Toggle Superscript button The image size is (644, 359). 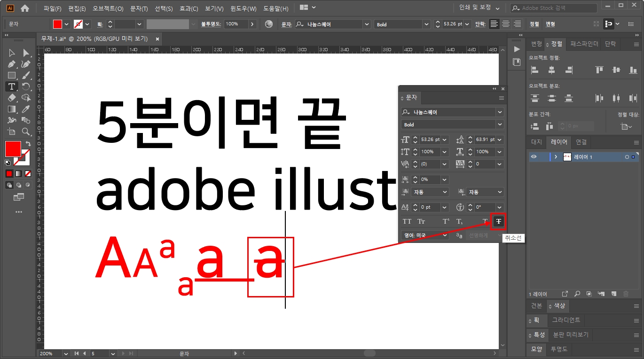[x=446, y=221]
